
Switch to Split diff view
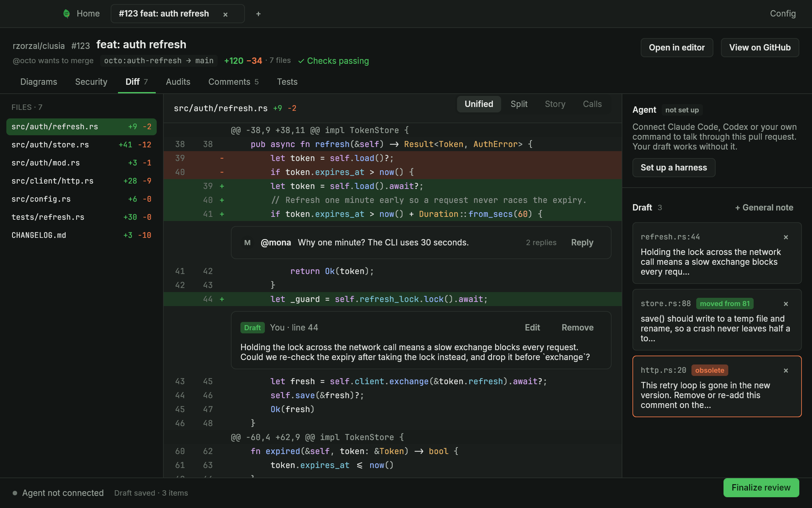[x=519, y=104]
